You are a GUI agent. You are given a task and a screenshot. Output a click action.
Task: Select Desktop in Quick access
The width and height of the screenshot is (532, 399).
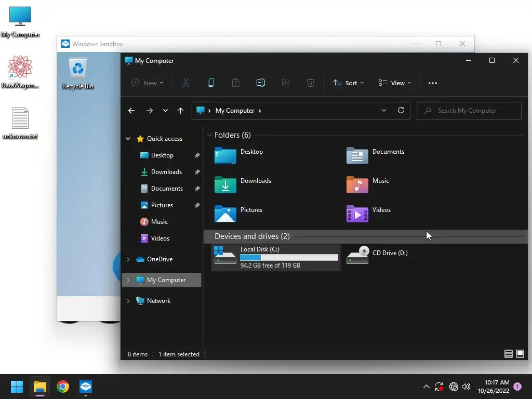click(x=162, y=155)
